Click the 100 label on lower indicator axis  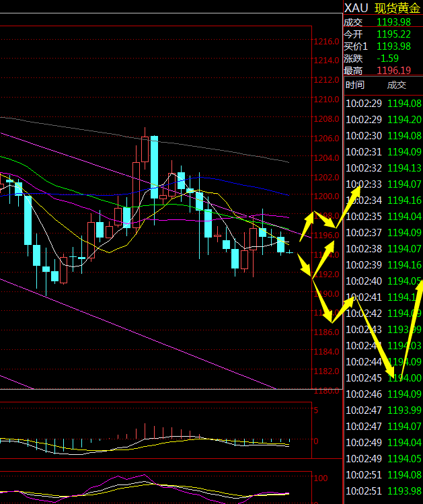321,478
